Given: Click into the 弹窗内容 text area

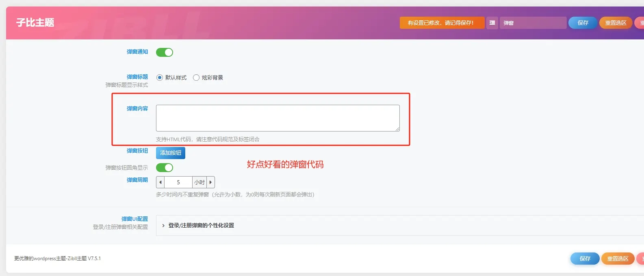Looking at the screenshot, I should [278, 118].
